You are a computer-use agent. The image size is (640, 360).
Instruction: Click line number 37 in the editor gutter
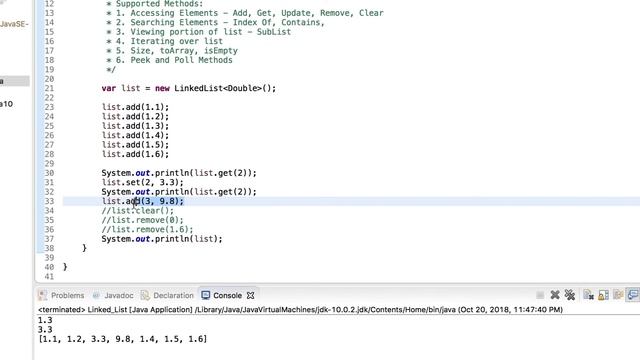click(x=49, y=239)
